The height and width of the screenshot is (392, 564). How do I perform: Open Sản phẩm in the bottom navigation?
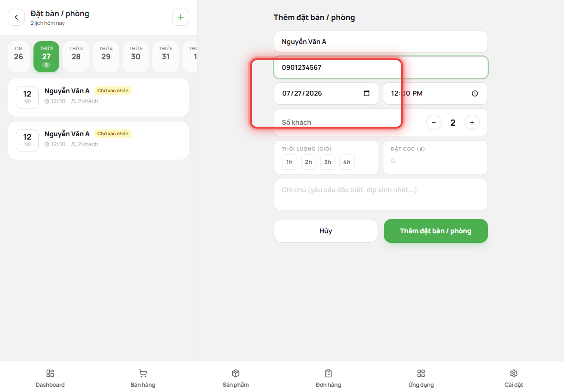tap(236, 378)
